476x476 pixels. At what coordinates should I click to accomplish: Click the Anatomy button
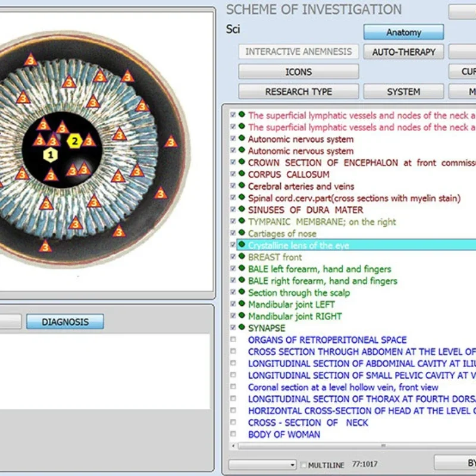403,32
